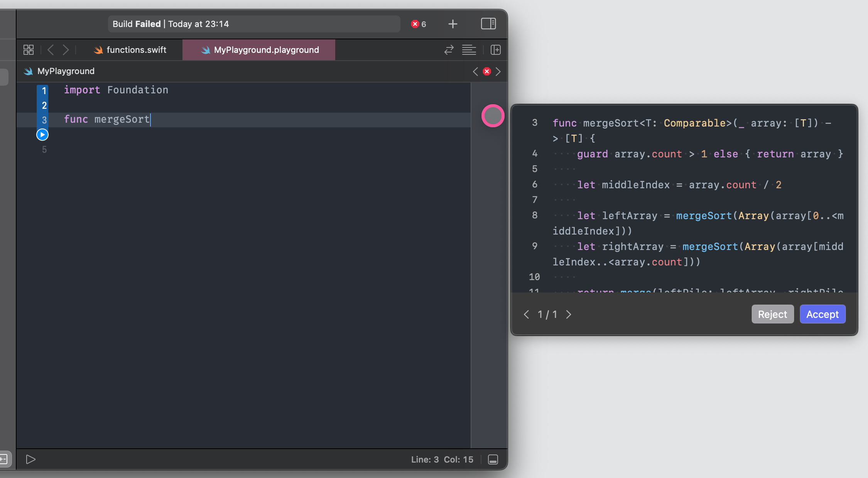Navigate to previous suggestion with left chevron
The image size is (868, 478).
point(525,314)
